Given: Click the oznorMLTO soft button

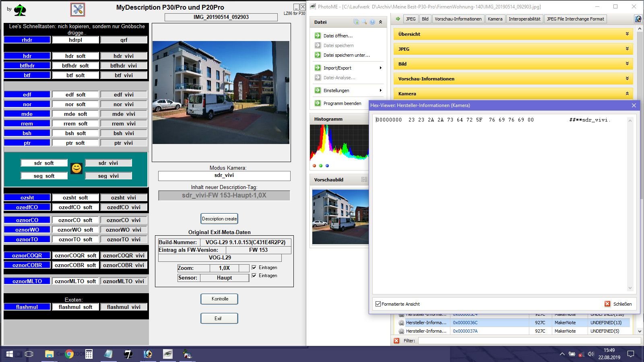Looking at the screenshot, I should tap(75, 281).
